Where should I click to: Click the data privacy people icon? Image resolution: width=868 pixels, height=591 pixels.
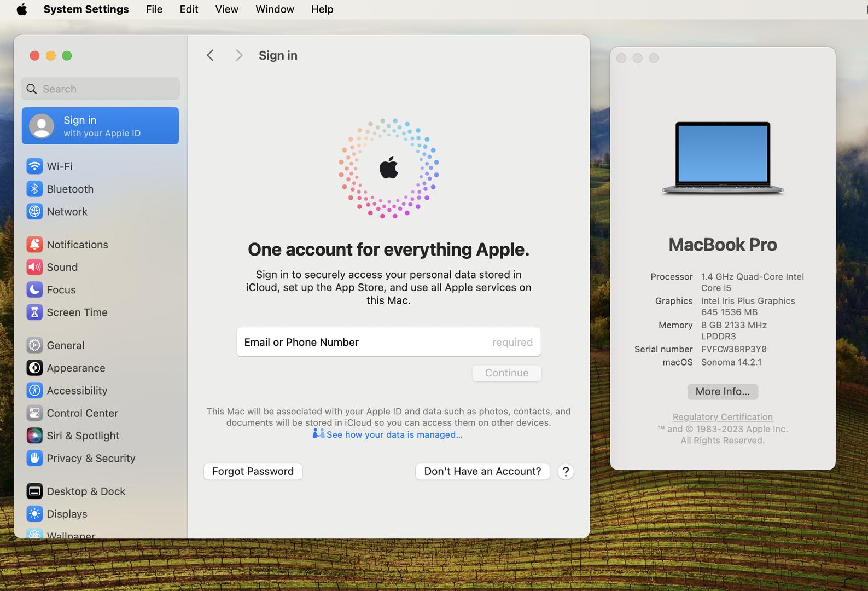click(x=318, y=433)
